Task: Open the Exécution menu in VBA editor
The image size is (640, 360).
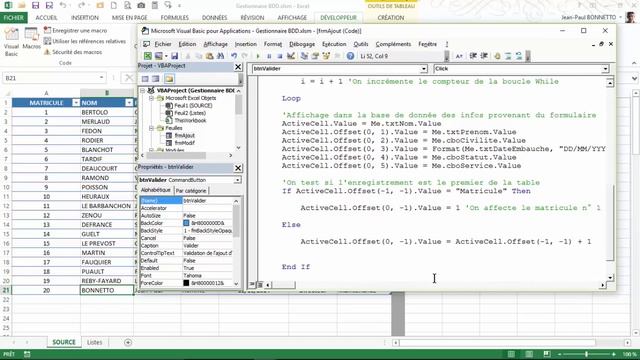Action: (334, 44)
